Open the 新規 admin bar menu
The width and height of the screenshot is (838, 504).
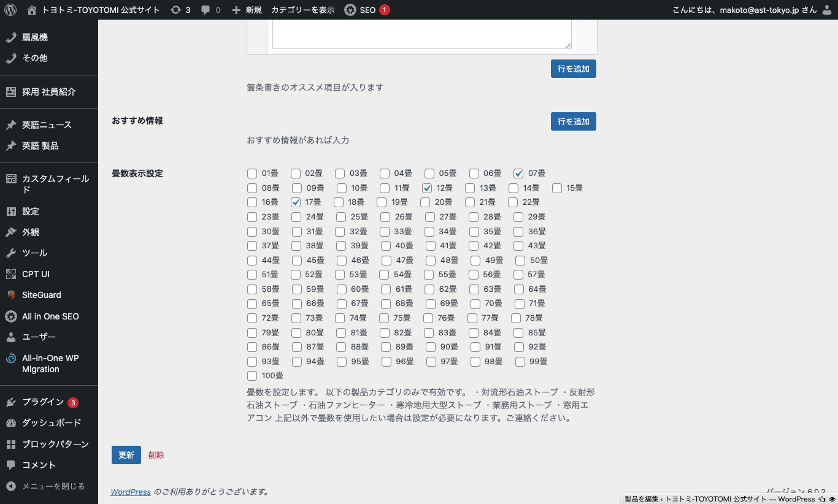coord(246,10)
